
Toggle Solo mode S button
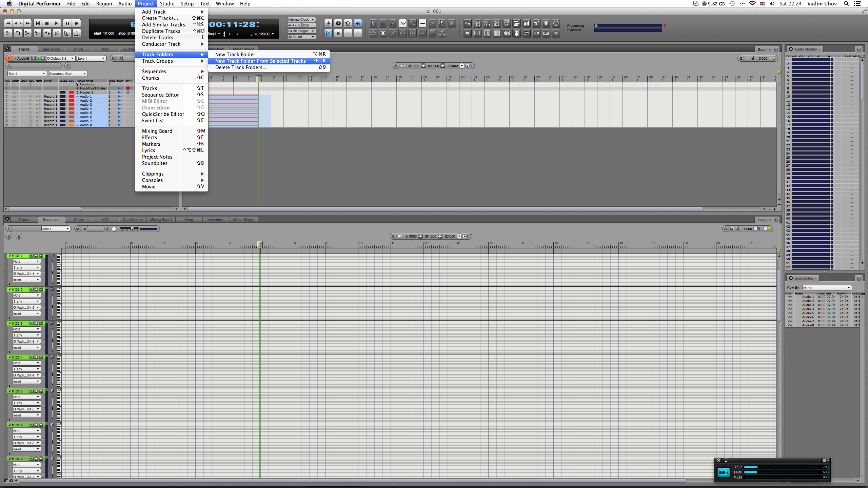point(338,33)
